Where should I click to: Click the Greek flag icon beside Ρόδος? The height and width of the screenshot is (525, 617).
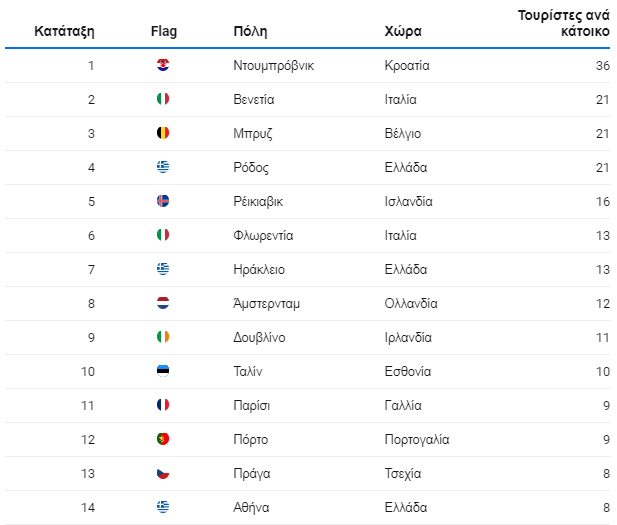pyautogui.click(x=163, y=167)
